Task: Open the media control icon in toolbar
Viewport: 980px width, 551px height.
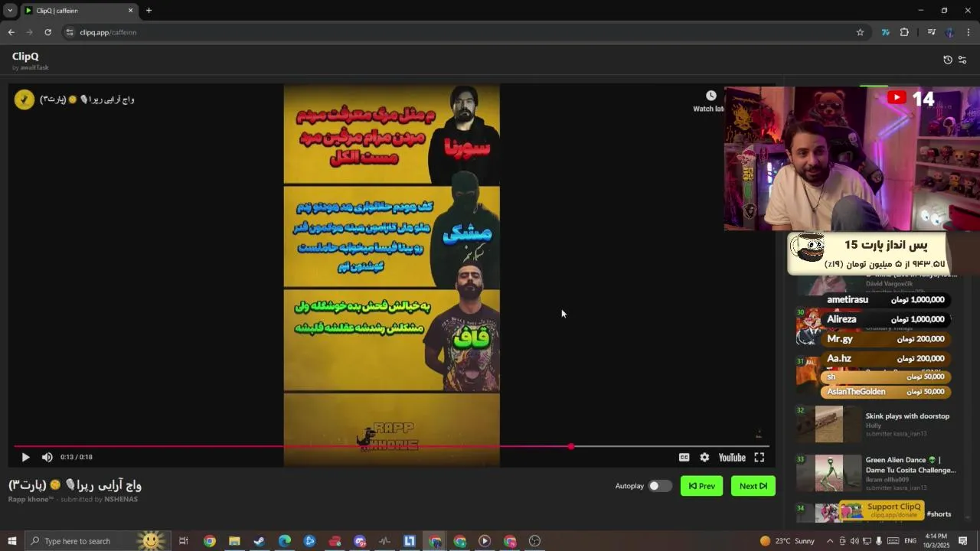Action: click(x=931, y=32)
